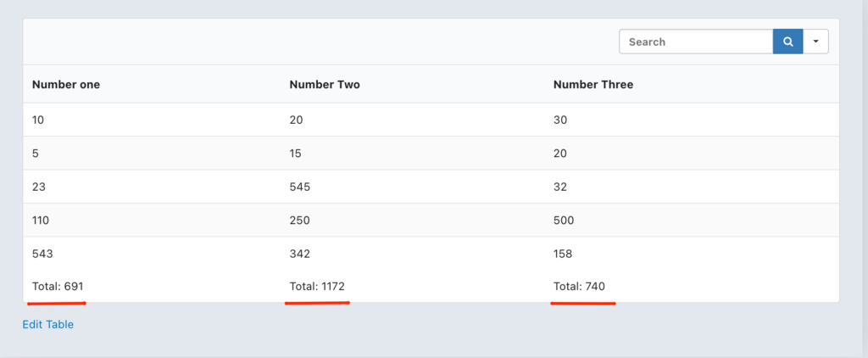Select the cell showing 158
The image size is (868, 358).
[563, 253]
